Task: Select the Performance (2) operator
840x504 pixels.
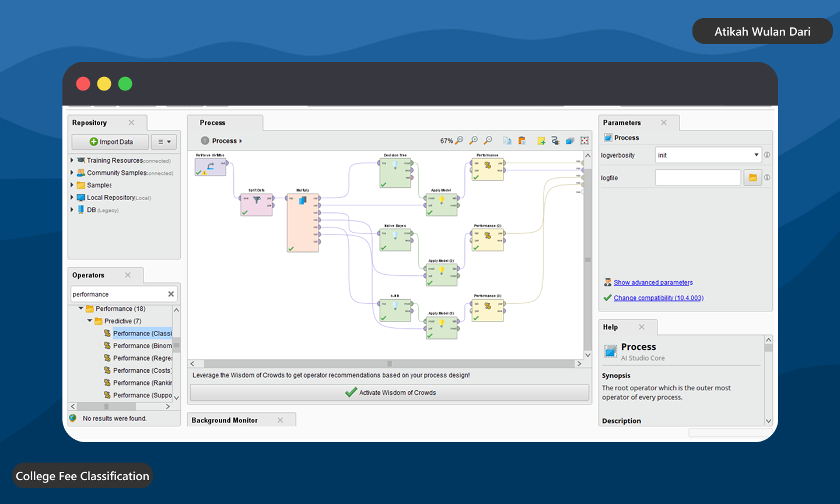Action: (x=488, y=240)
